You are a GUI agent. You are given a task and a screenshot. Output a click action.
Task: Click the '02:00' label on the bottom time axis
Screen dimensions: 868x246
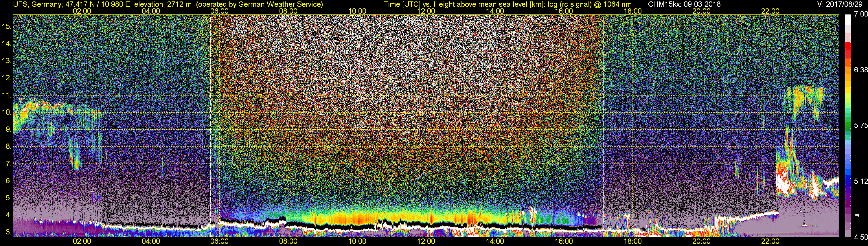(82, 241)
